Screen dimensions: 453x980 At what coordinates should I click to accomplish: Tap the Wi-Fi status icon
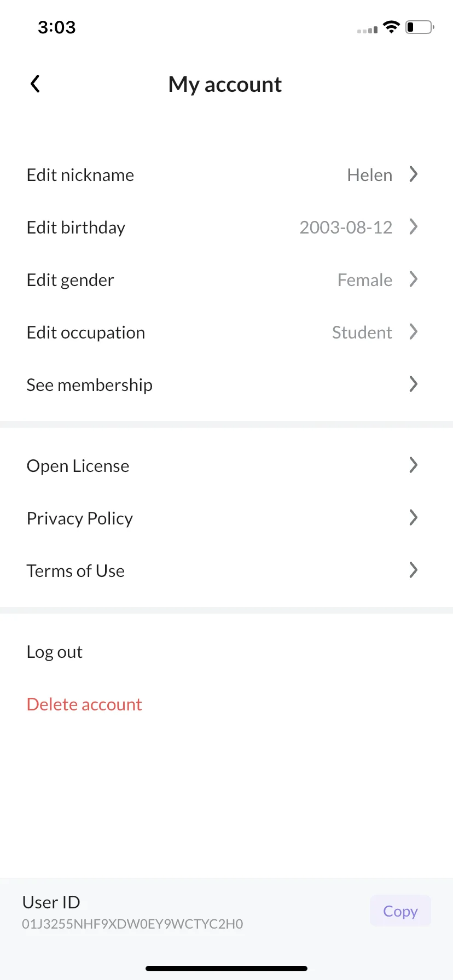pyautogui.click(x=391, y=27)
